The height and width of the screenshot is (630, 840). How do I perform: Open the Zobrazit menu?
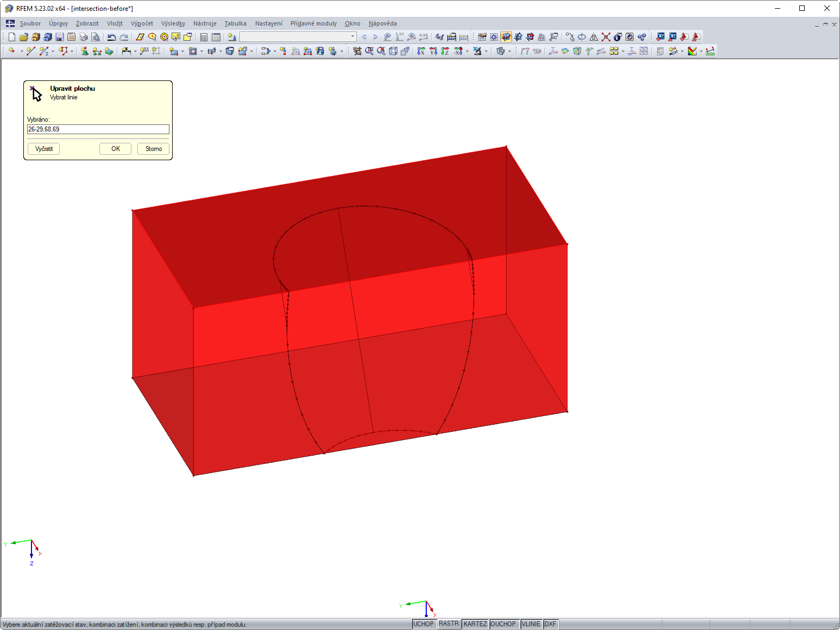point(87,23)
